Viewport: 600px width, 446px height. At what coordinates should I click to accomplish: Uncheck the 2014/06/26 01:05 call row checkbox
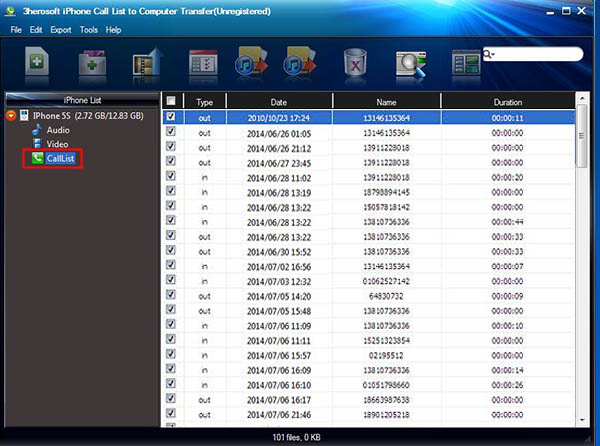click(x=170, y=131)
